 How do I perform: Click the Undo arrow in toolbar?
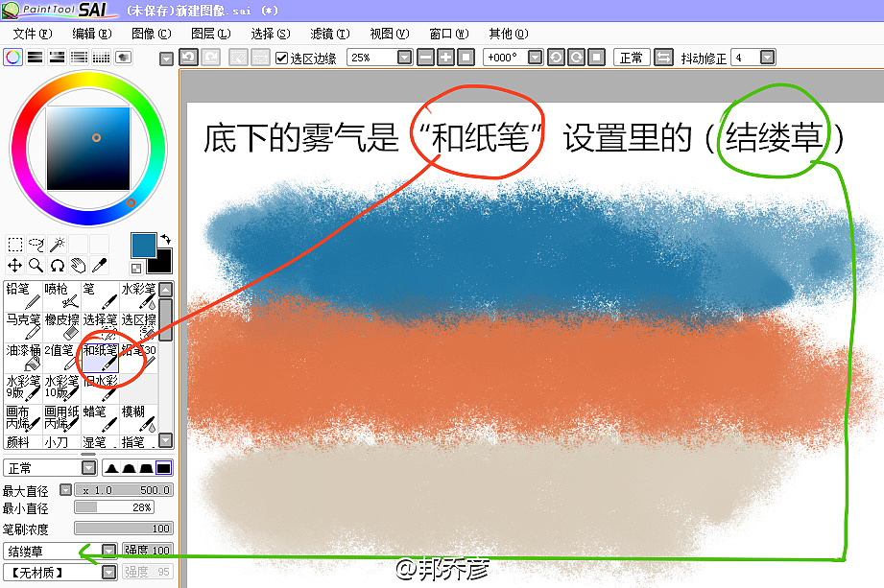(x=189, y=58)
